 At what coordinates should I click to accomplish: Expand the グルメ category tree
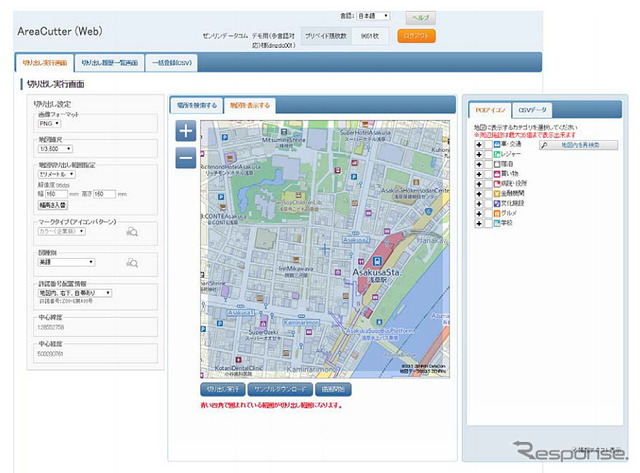[479, 213]
